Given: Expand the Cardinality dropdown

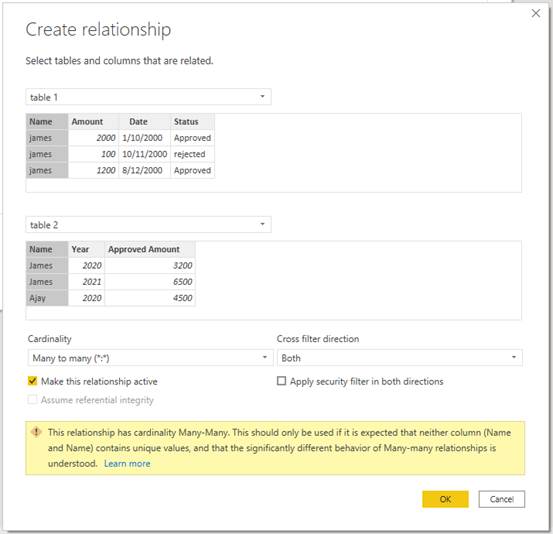Looking at the screenshot, I should pyautogui.click(x=150, y=358).
